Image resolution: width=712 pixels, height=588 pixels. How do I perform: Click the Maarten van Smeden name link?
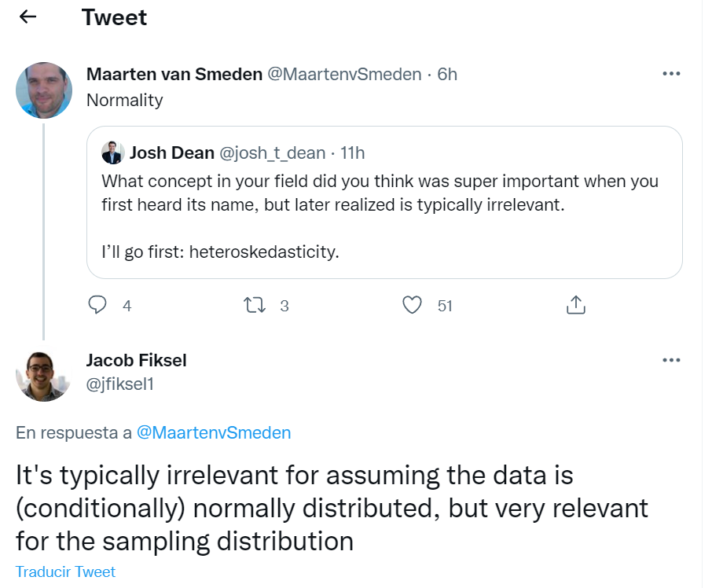point(174,75)
